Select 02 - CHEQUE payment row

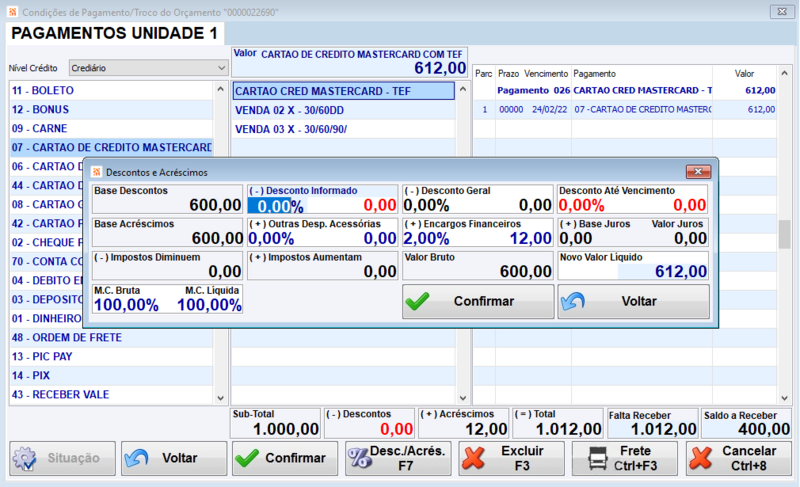(x=46, y=242)
